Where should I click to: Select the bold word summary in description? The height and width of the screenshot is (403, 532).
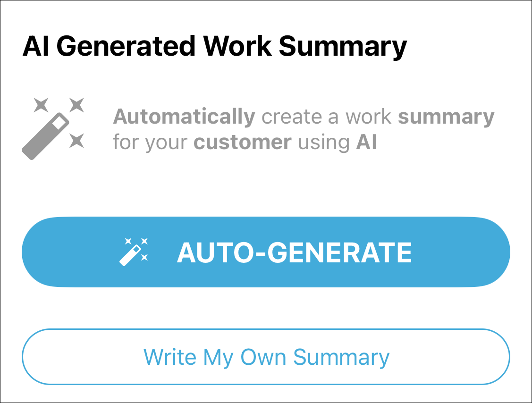[x=446, y=118]
